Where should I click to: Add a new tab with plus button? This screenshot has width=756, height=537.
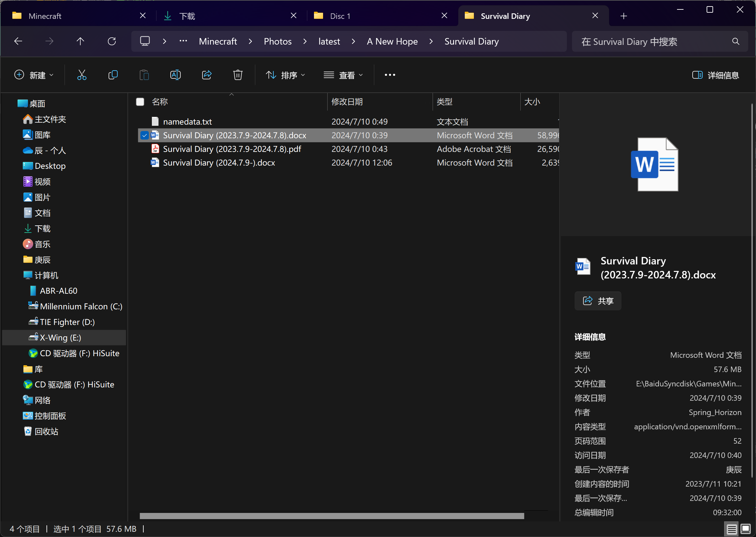point(623,16)
